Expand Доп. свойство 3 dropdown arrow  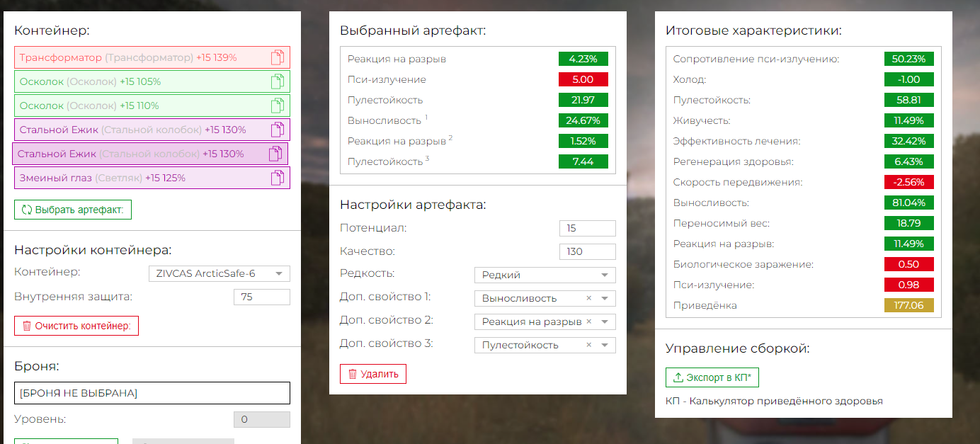[x=604, y=345]
